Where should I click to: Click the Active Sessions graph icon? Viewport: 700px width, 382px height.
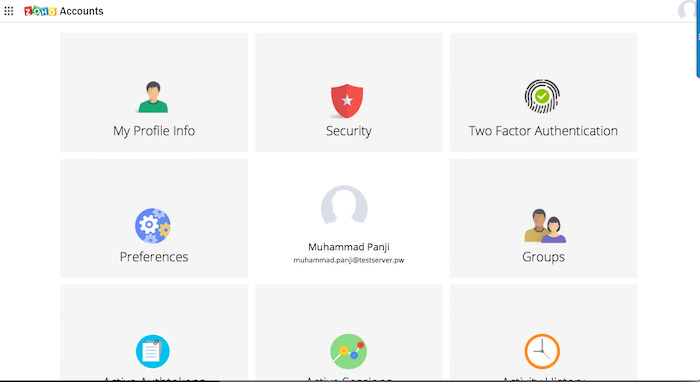pos(349,351)
